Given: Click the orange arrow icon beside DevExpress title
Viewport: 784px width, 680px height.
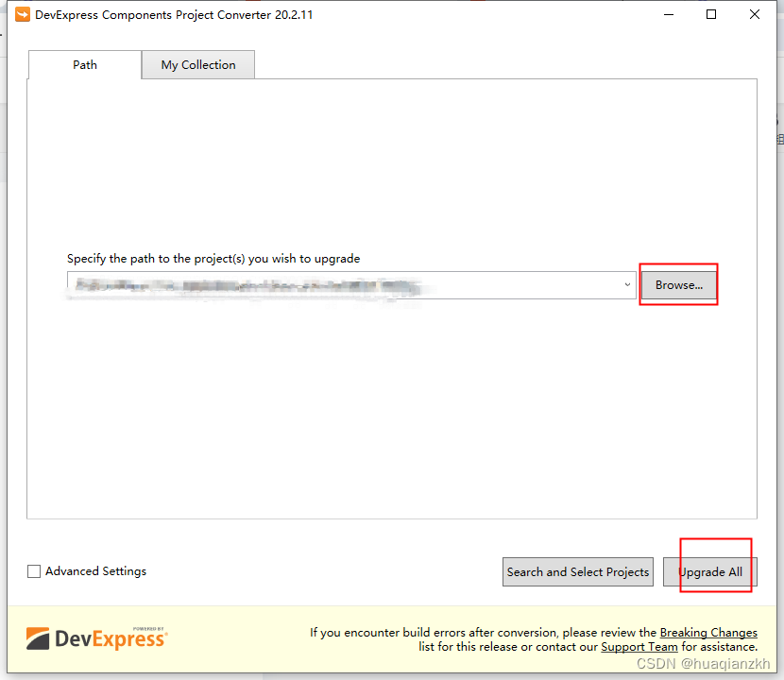Looking at the screenshot, I should (21, 14).
